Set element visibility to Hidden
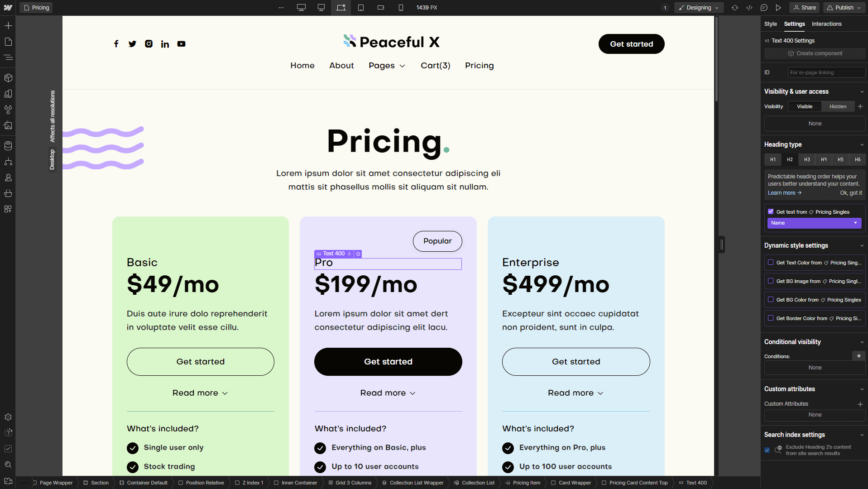The width and height of the screenshot is (868, 489). tap(838, 106)
